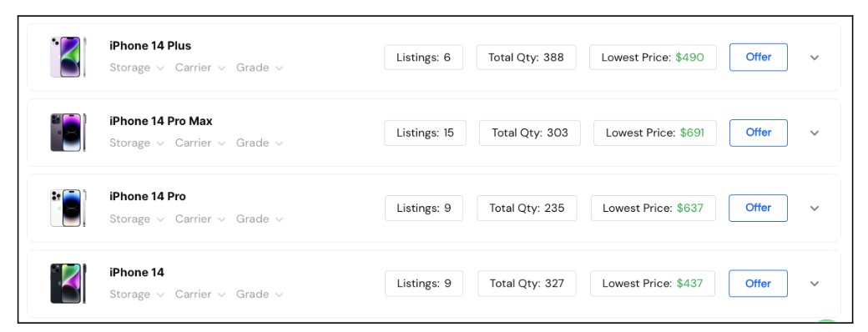Make an Offer on iPhone 14 Pro

click(x=759, y=208)
